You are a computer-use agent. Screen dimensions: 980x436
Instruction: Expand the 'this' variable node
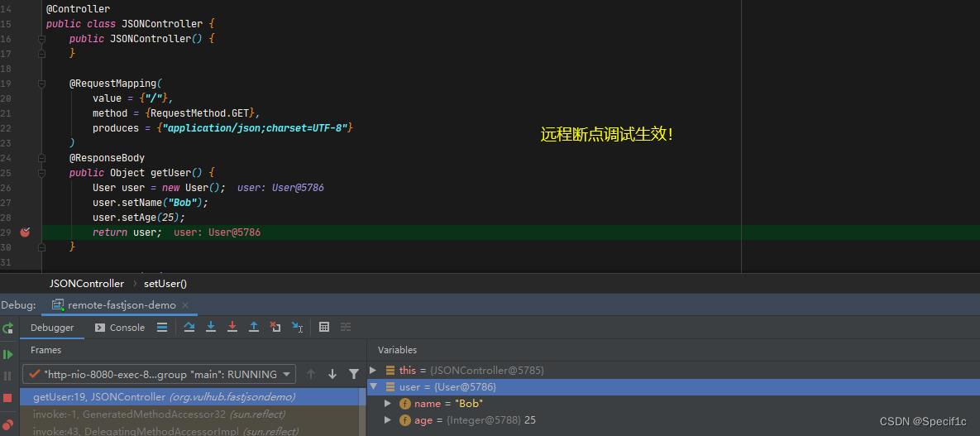374,371
